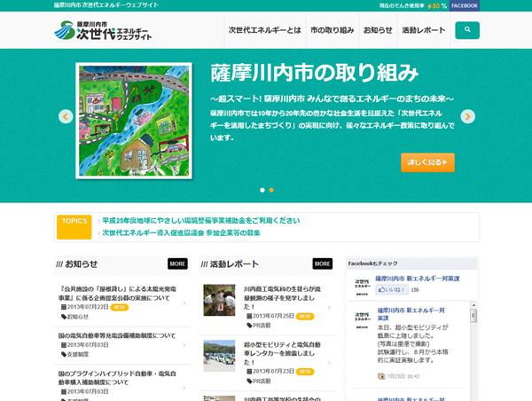Open report 川内商工電気科の生徒らが流量観測
The width and height of the screenshot is (532, 401).
click(282, 297)
